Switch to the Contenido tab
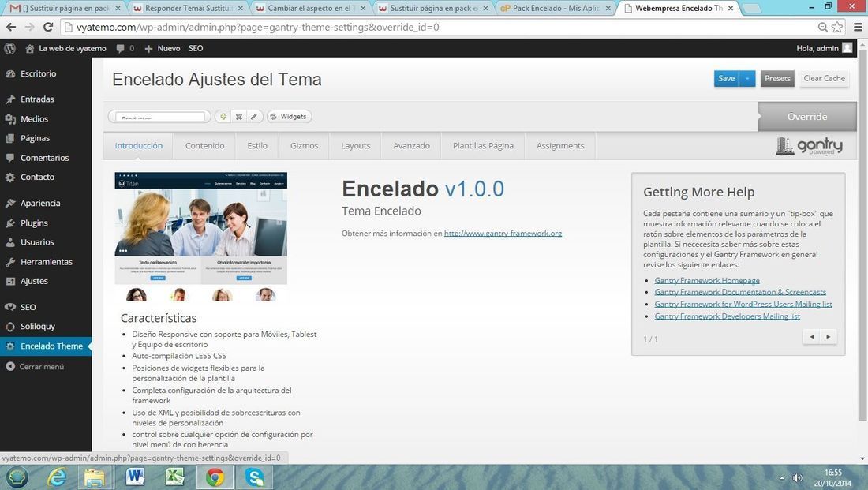Viewport: 868px width, 490px height. click(205, 146)
